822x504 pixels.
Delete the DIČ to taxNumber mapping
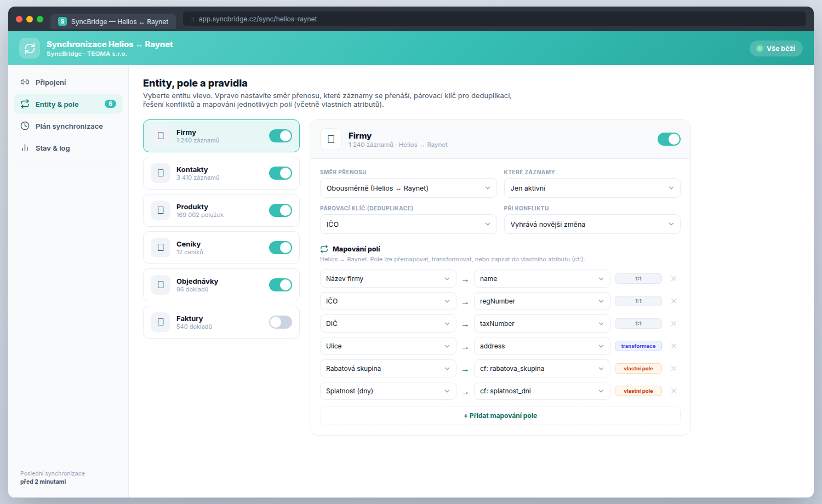(x=673, y=324)
